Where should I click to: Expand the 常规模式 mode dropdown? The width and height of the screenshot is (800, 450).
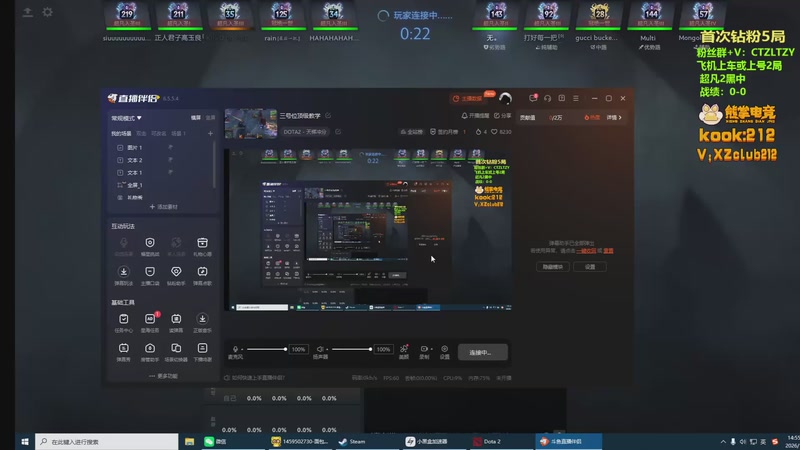pyautogui.click(x=127, y=118)
